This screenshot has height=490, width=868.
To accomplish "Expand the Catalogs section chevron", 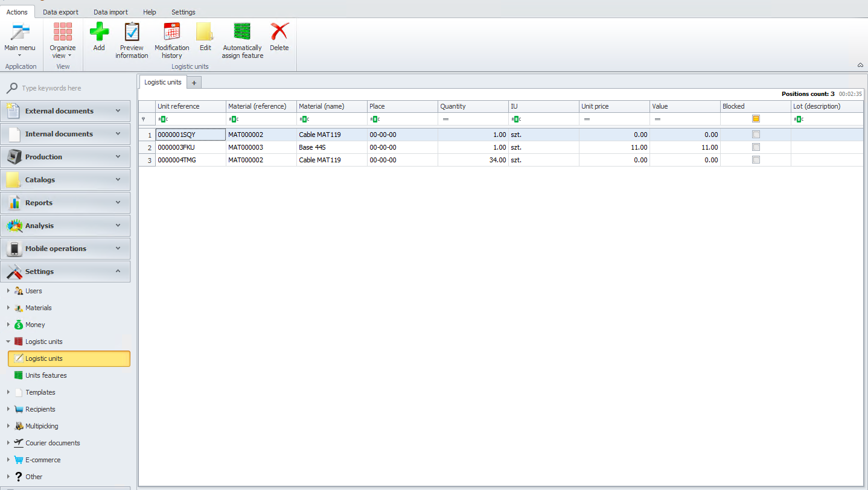I will (118, 180).
